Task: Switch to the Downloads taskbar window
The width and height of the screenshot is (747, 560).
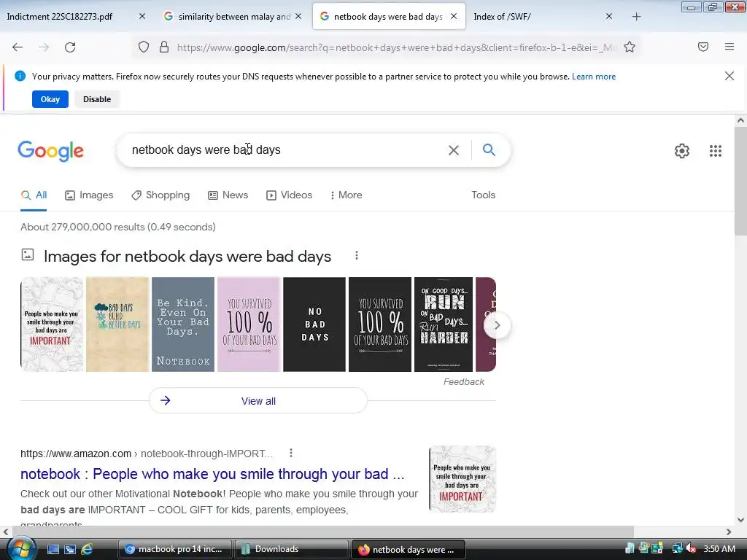Action: tap(290, 549)
